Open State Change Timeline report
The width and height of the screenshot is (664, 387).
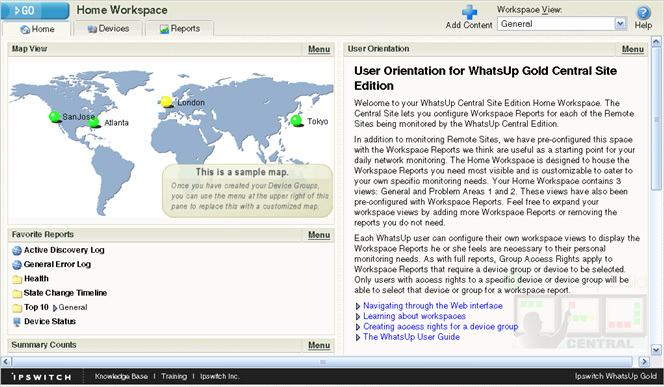coord(65,293)
